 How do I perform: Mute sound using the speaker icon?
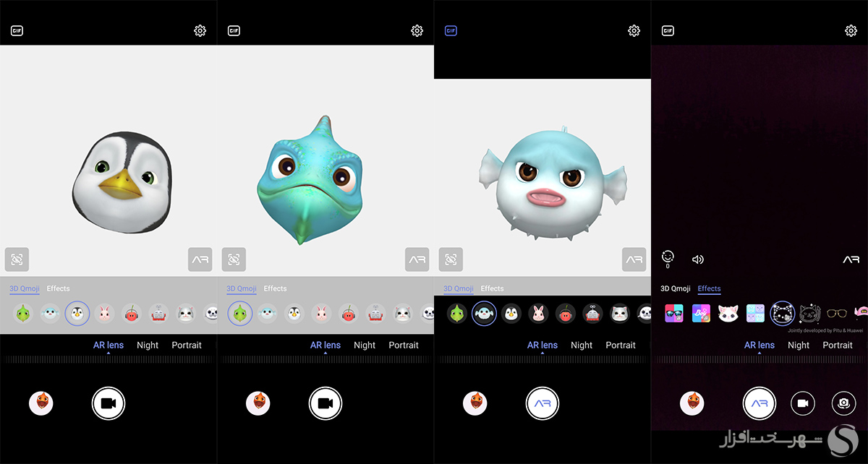[x=697, y=259]
